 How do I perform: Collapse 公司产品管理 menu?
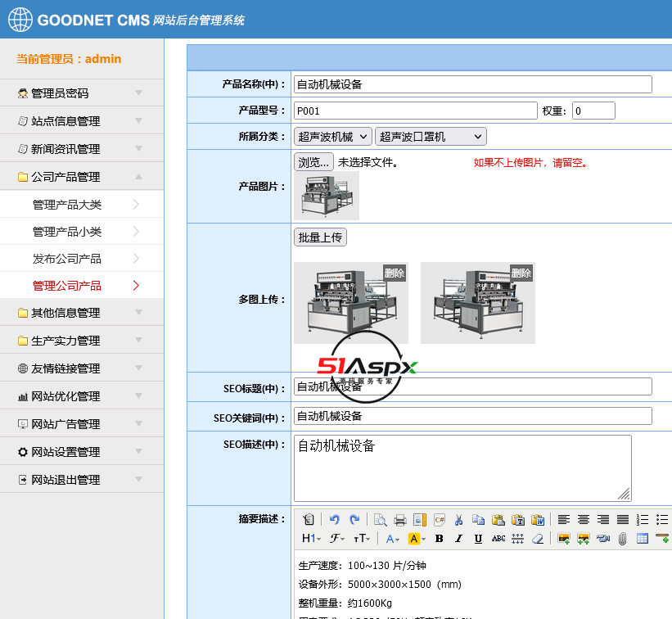click(x=82, y=177)
